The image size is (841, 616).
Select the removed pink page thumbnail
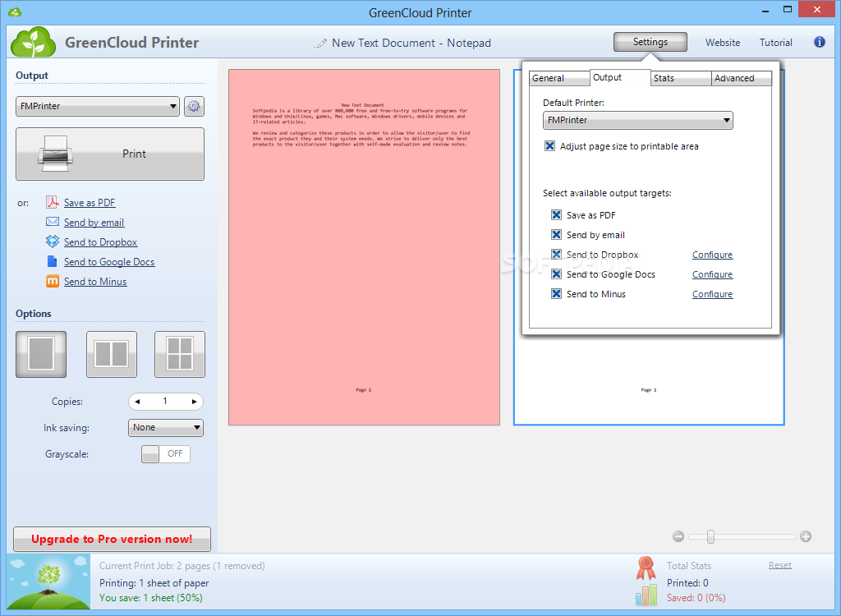(x=364, y=247)
